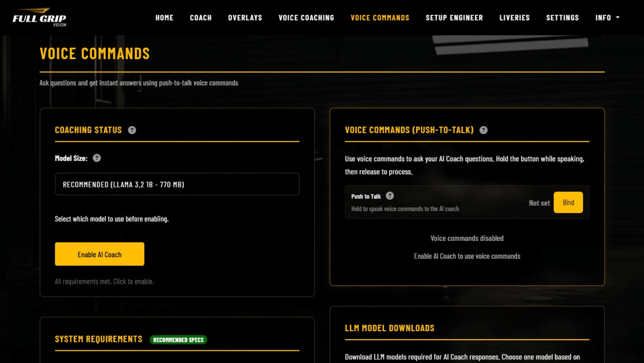Open Voice Coaching in the navigation

tap(306, 18)
